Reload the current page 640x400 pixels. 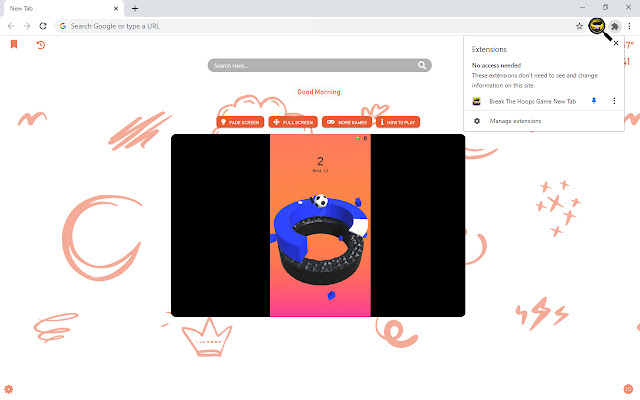click(43, 26)
